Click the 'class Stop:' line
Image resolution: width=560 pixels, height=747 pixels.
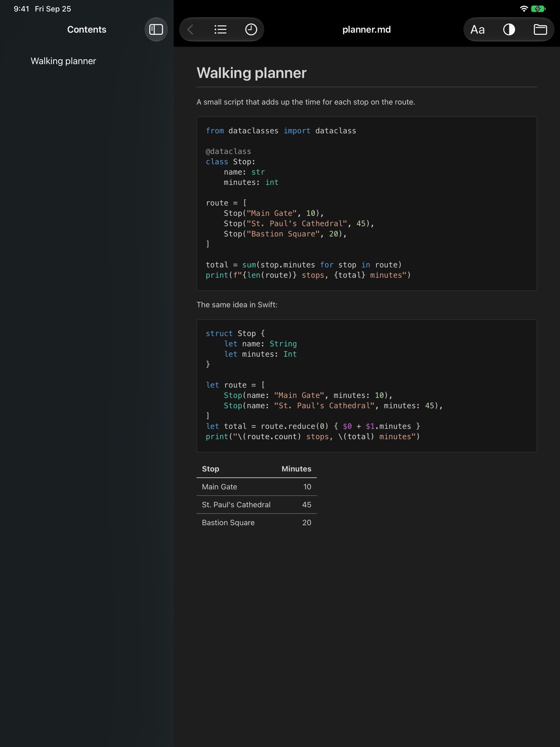231,162
